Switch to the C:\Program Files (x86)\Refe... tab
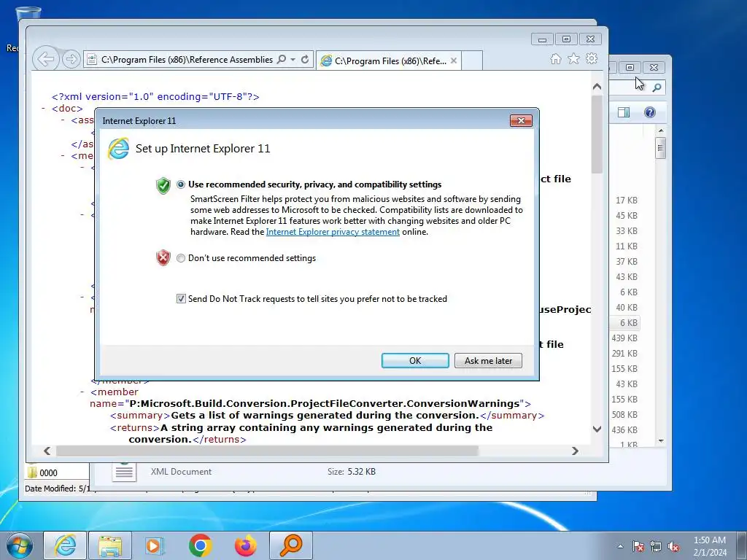The height and width of the screenshot is (560, 747). coord(389,61)
